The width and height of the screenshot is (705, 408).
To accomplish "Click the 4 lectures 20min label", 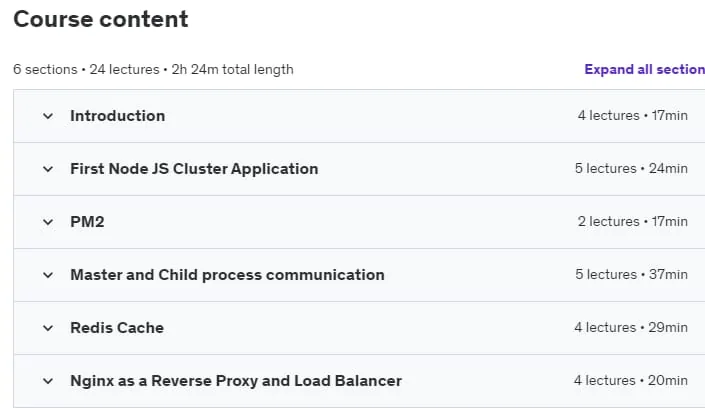I will pyautogui.click(x=631, y=381).
